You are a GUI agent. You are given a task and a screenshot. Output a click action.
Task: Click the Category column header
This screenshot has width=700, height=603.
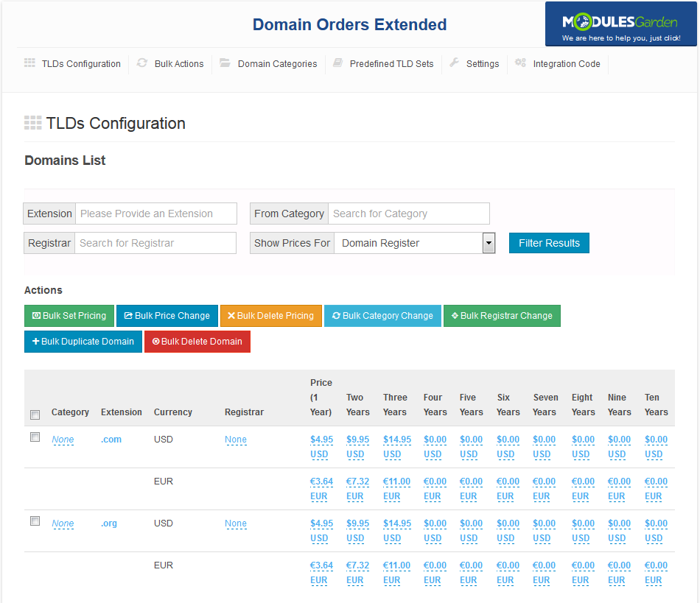pyautogui.click(x=70, y=412)
